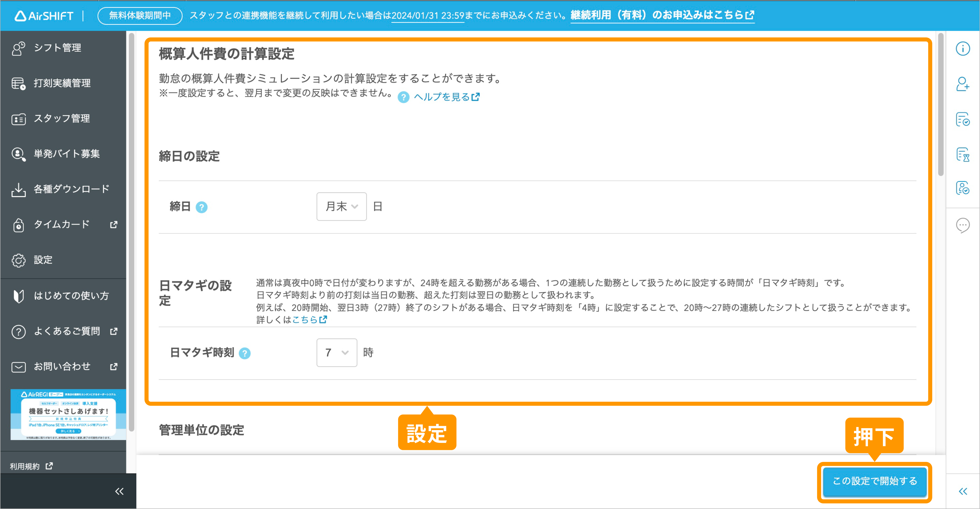This screenshot has height=509, width=980.
Task: Open 打刻実績管理 in the sidebar
Action: (62, 83)
